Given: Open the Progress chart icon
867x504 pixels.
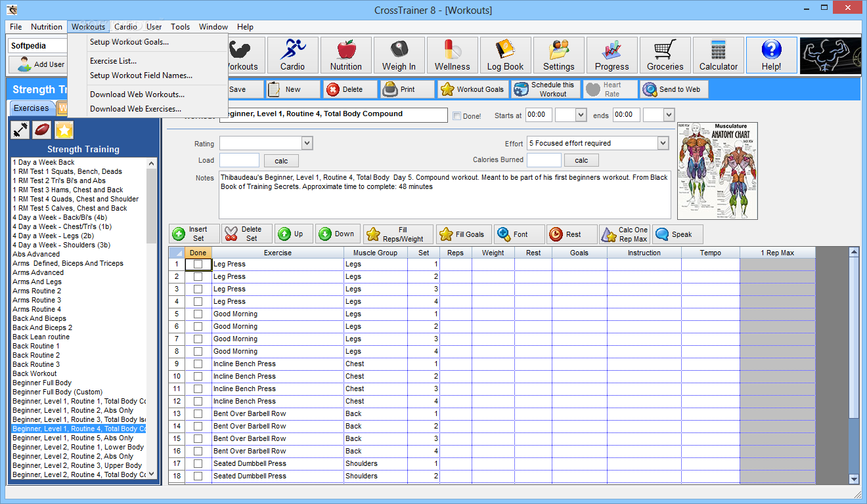Looking at the screenshot, I should (x=612, y=55).
